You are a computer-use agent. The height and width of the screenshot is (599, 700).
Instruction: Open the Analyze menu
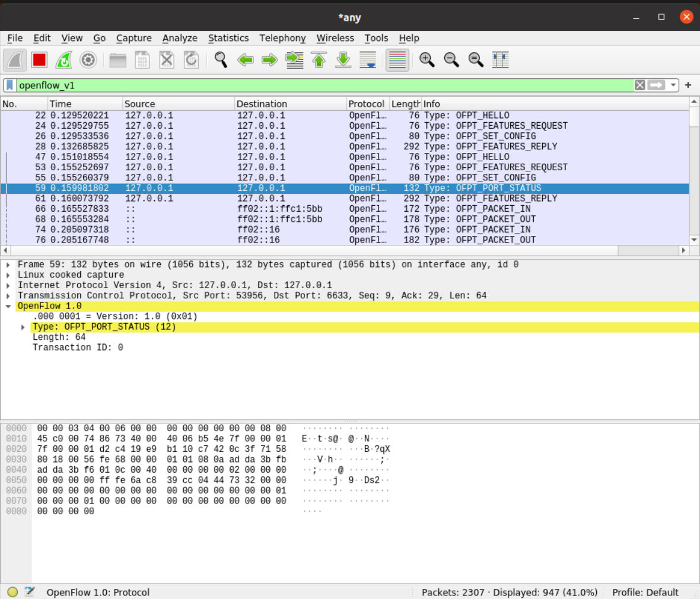(x=180, y=38)
